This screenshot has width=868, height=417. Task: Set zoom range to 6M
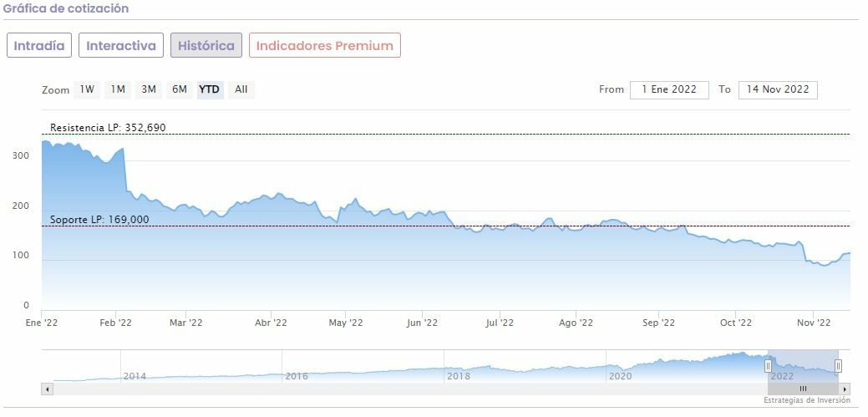click(x=179, y=89)
